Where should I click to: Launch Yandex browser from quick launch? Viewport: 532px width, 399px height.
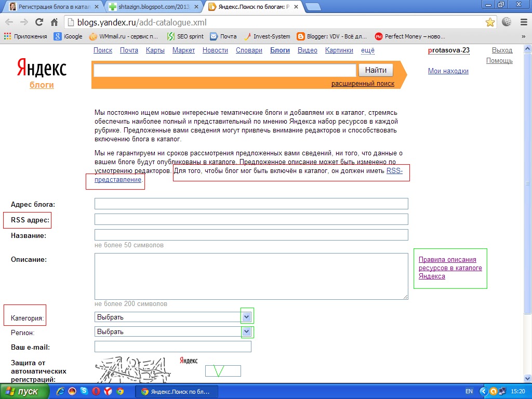pos(108,391)
